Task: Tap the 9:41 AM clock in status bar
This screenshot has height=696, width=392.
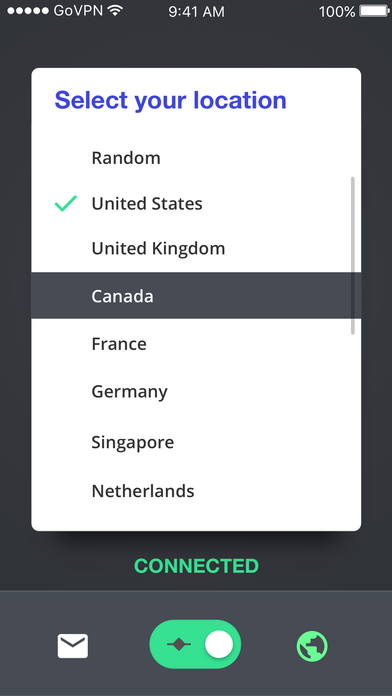Action: [x=196, y=12]
